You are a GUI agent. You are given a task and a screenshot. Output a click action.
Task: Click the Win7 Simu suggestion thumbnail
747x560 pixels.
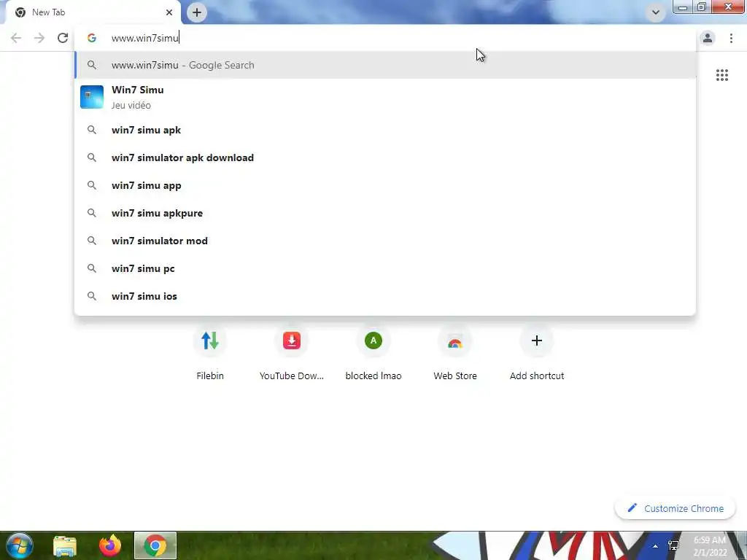tap(92, 97)
